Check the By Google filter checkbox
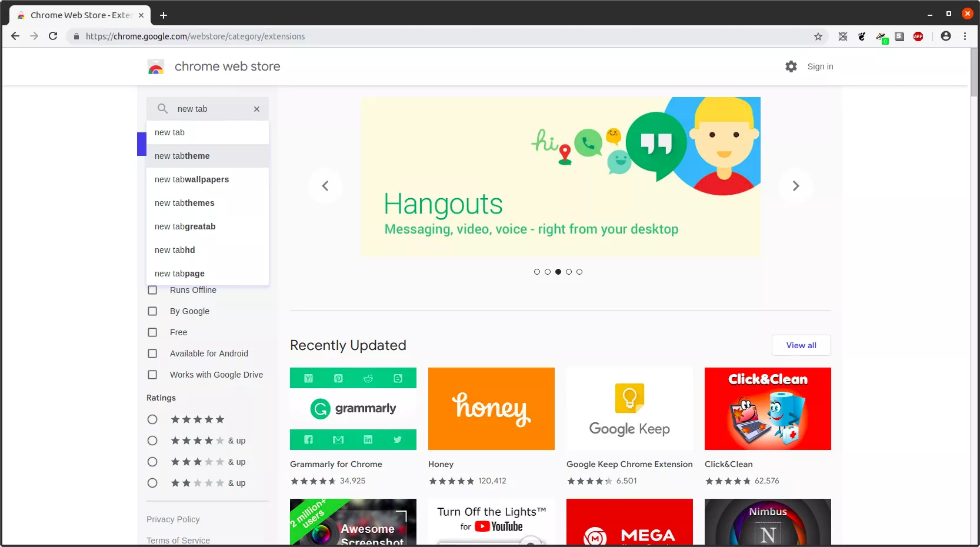 click(152, 311)
